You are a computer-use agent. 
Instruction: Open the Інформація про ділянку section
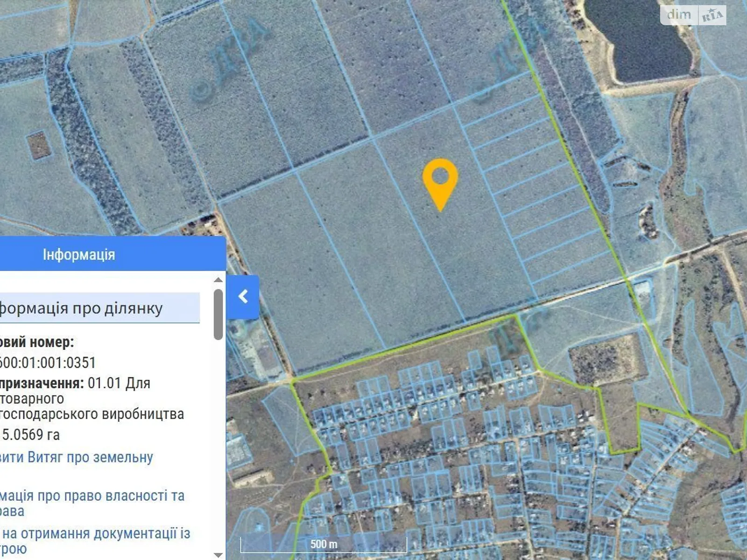coord(82,308)
